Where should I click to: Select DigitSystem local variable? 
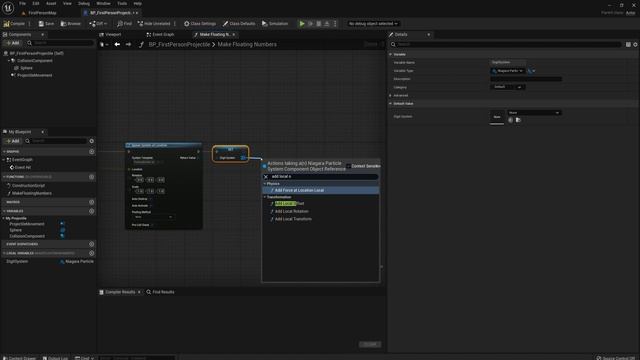(17, 261)
